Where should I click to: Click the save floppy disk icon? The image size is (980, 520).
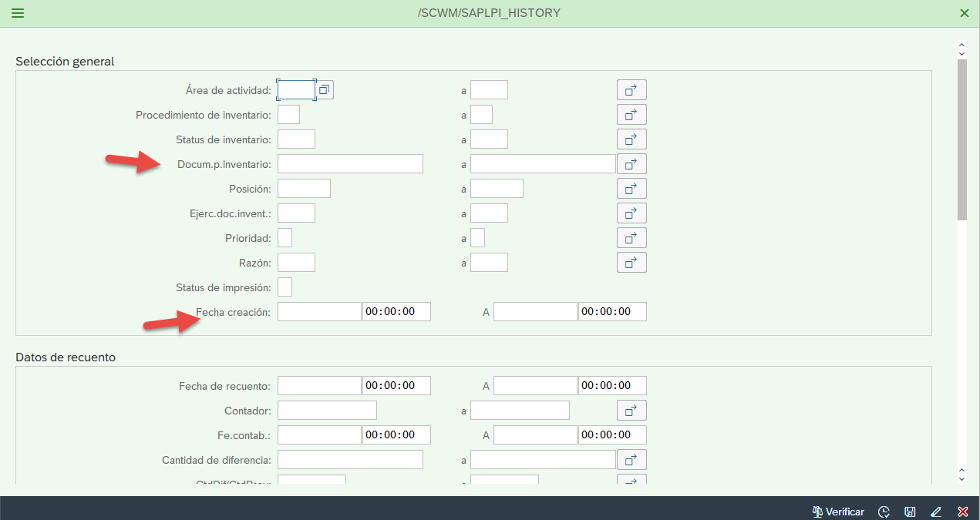[910, 512]
